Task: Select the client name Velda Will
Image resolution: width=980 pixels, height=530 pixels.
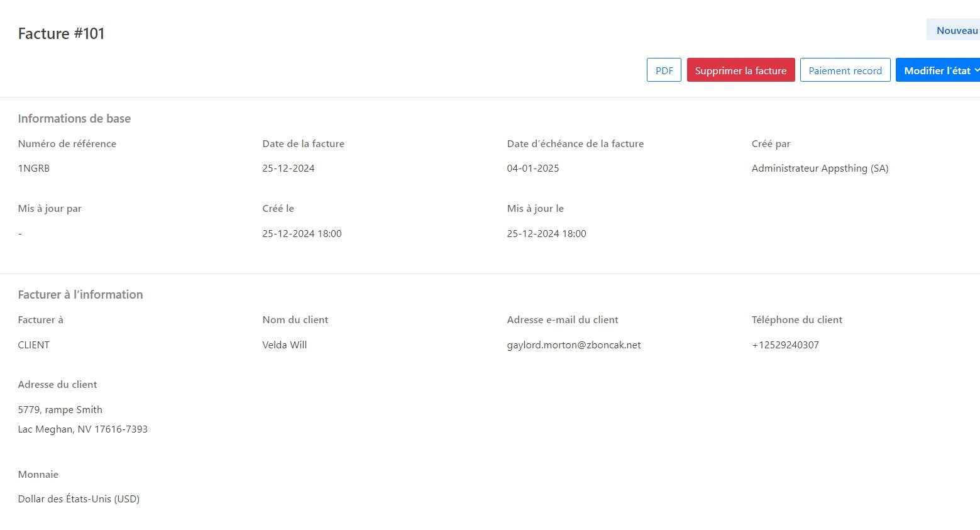Action: [x=285, y=345]
